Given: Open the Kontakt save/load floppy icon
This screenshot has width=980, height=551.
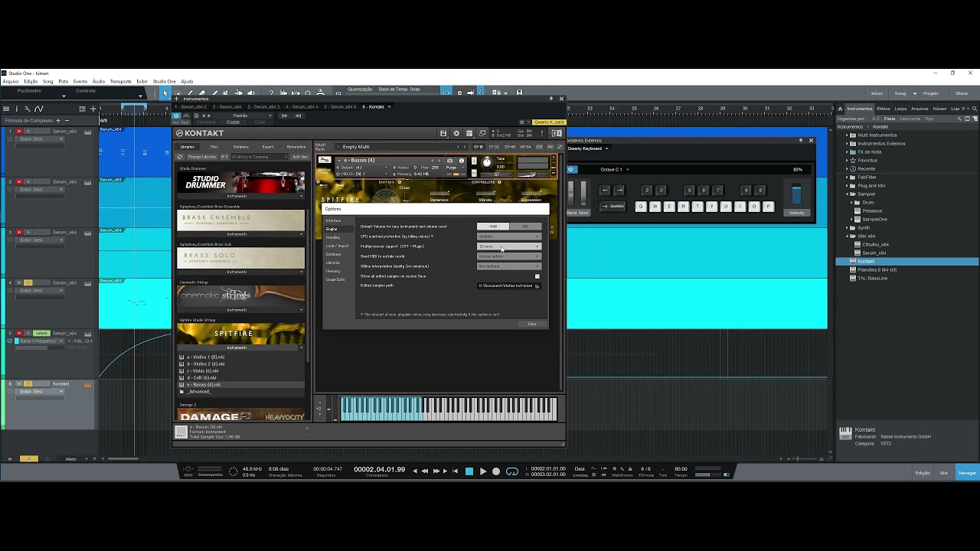Looking at the screenshot, I should pyautogui.click(x=443, y=133).
